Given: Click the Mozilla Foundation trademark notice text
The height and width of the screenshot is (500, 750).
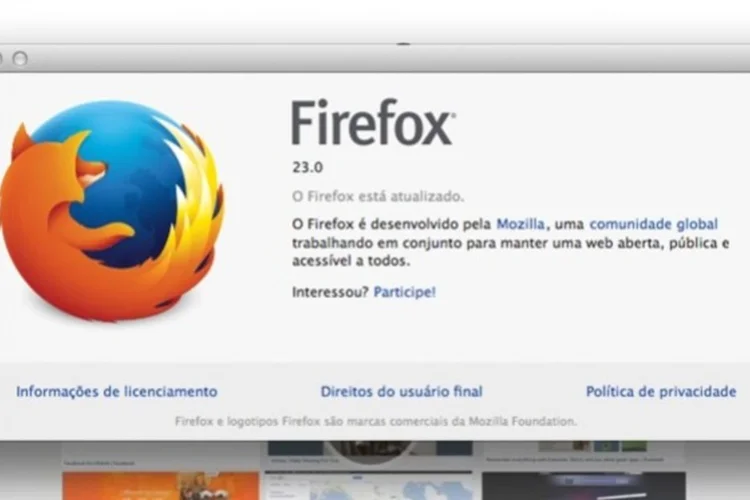Looking at the screenshot, I should [375, 422].
